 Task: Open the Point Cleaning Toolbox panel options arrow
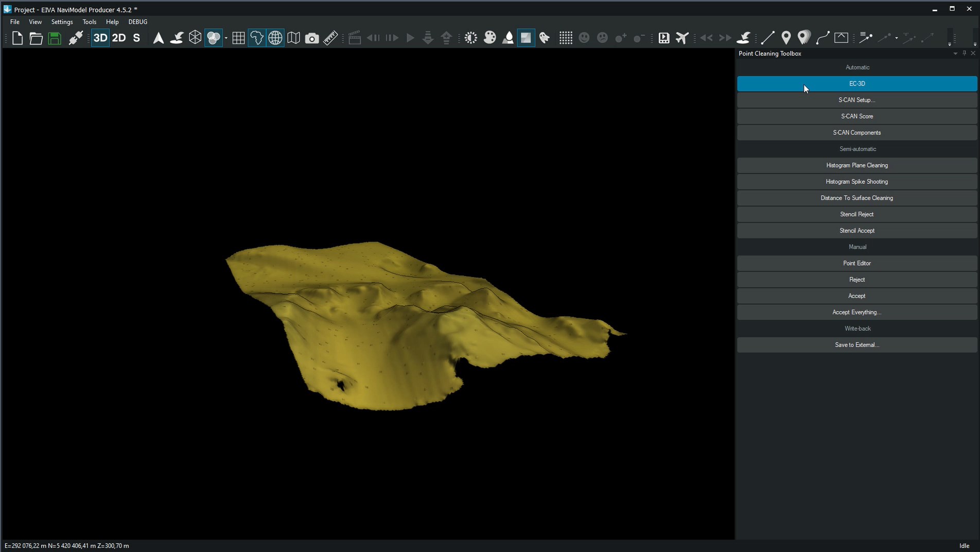(x=955, y=54)
